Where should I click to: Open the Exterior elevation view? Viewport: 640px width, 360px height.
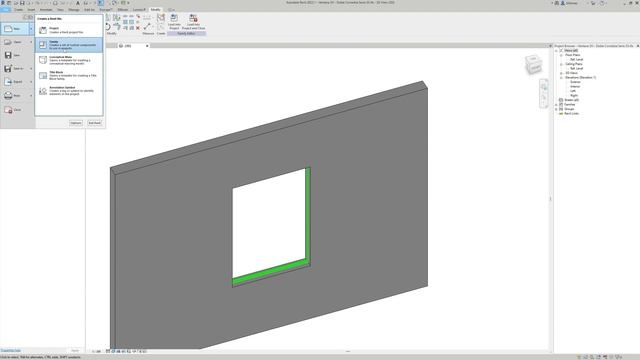tap(575, 82)
